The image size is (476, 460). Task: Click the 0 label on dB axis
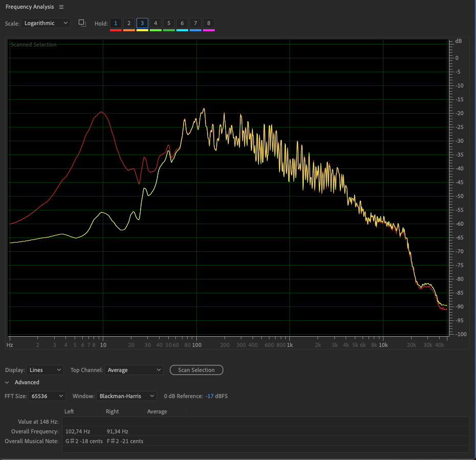[x=457, y=58]
